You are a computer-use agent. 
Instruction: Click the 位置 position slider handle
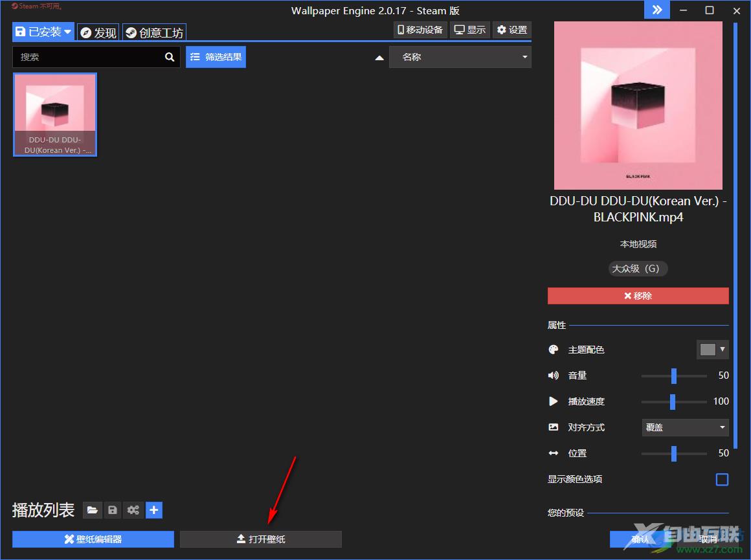pos(674,454)
